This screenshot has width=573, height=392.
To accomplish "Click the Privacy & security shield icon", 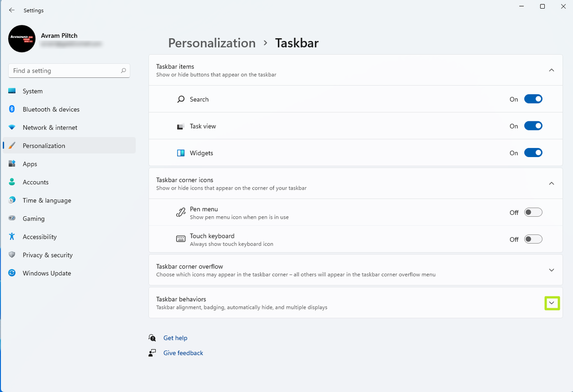I will pos(12,255).
